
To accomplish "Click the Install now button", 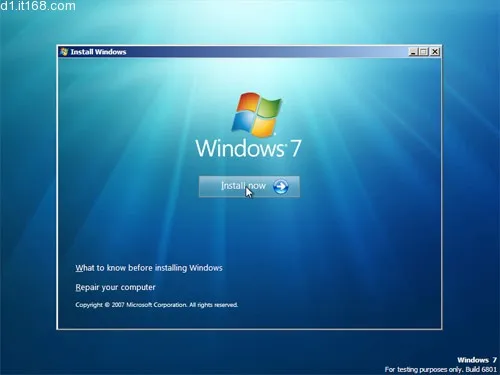I will pyautogui.click(x=249, y=187).
